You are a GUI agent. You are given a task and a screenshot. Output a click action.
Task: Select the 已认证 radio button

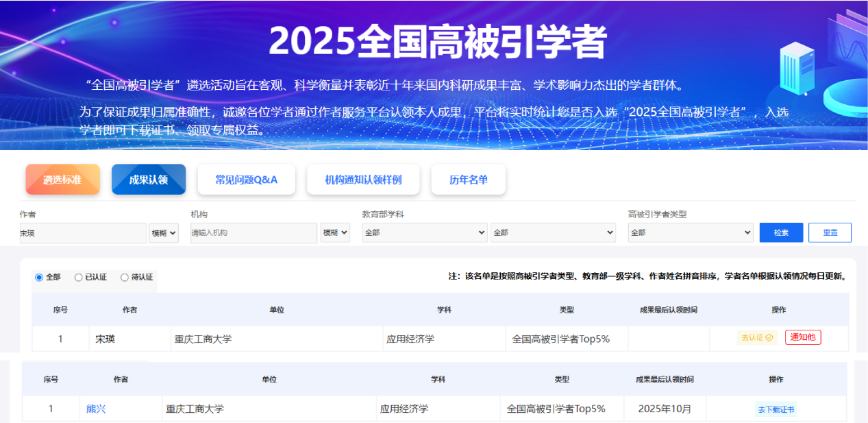click(x=79, y=278)
